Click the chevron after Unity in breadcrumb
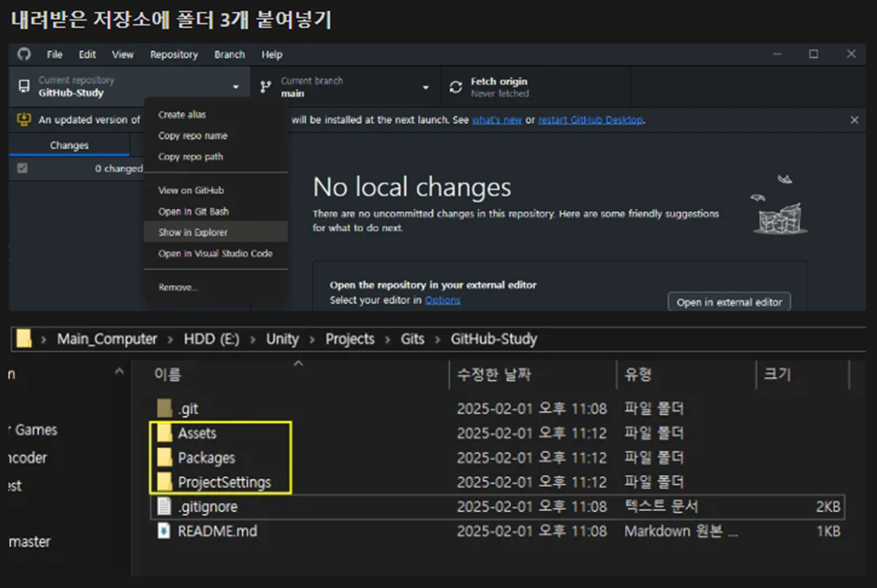 point(312,339)
